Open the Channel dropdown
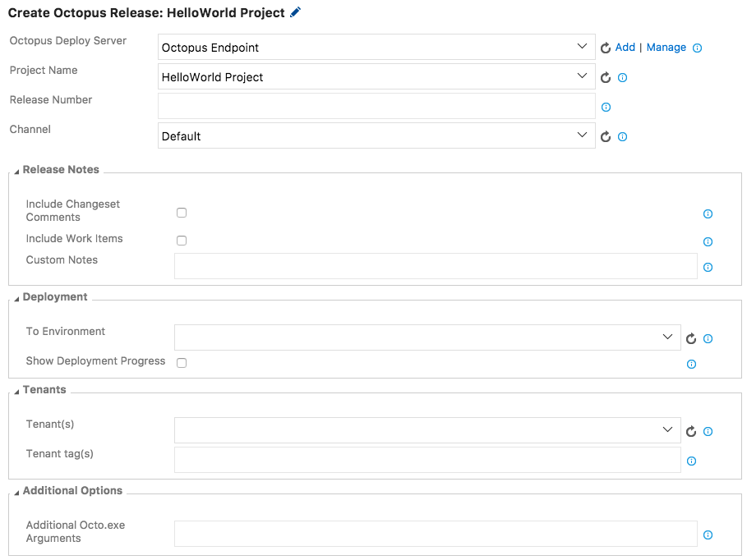Viewport: 747px width, 560px height. pos(376,135)
